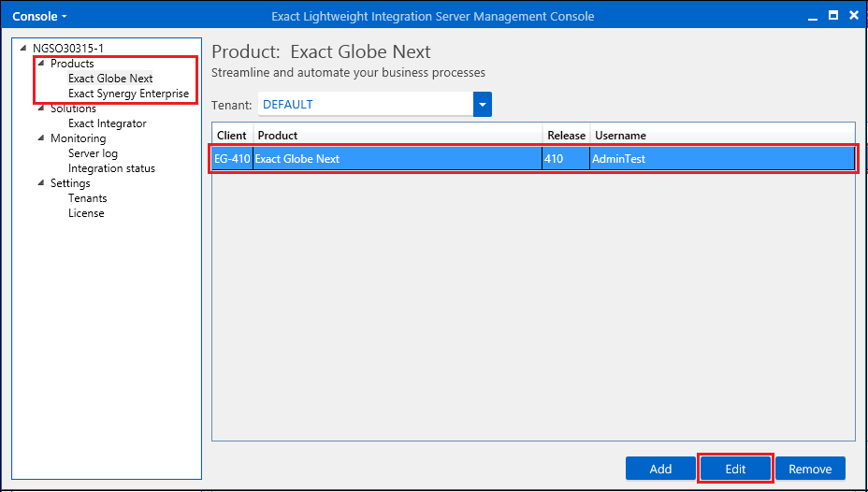The image size is (868, 492).
Task: Open the Console dropdown menu
Action: tap(39, 16)
